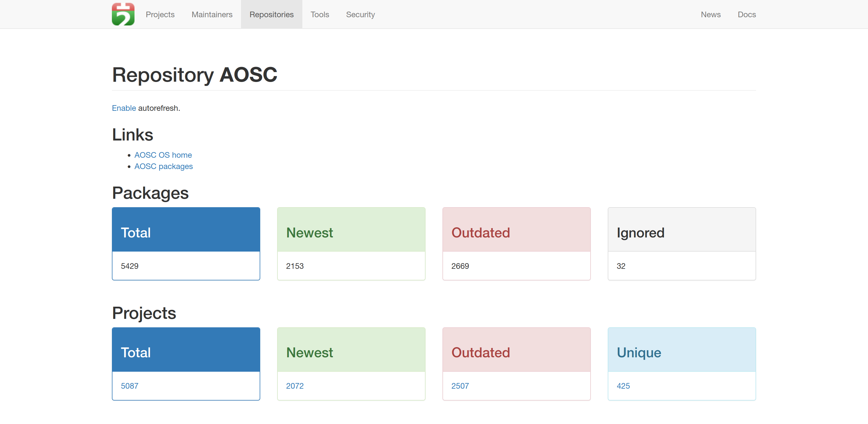Open the Docs page
This screenshot has width=868, height=424.
point(747,14)
